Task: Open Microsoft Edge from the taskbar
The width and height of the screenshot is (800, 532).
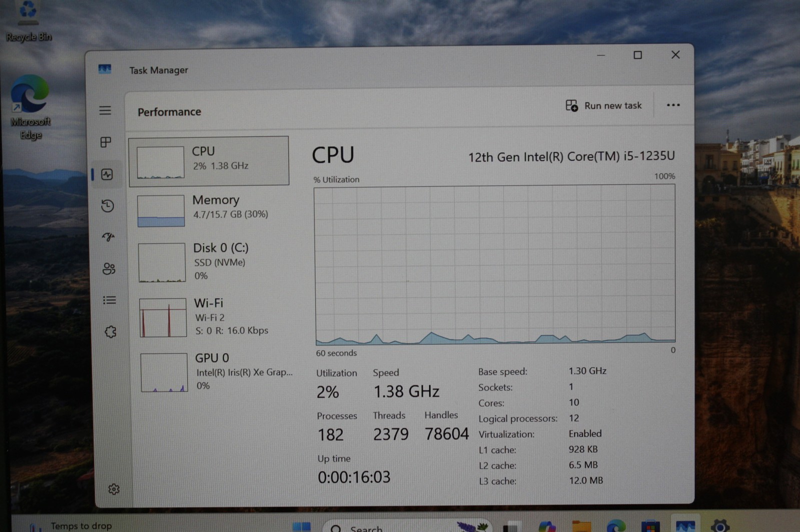Action: pyautogui.click(x=616, y=526)
